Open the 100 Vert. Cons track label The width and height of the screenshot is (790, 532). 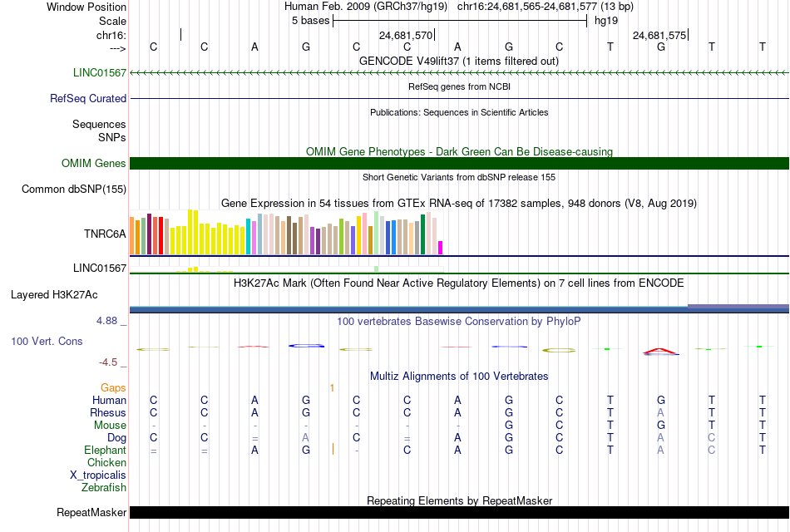(x=47, y=341)
